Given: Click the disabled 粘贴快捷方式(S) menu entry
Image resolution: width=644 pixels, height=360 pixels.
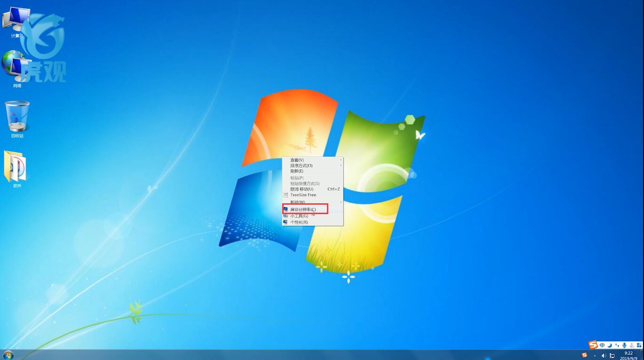Looking at the screenshot, I should pyautogui.click(x=312, y=184).
